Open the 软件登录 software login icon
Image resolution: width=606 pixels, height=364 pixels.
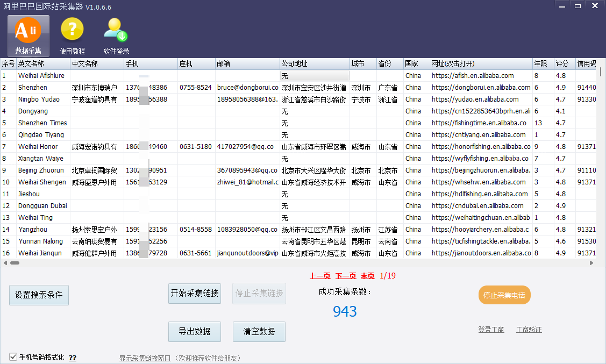[116, 36]
